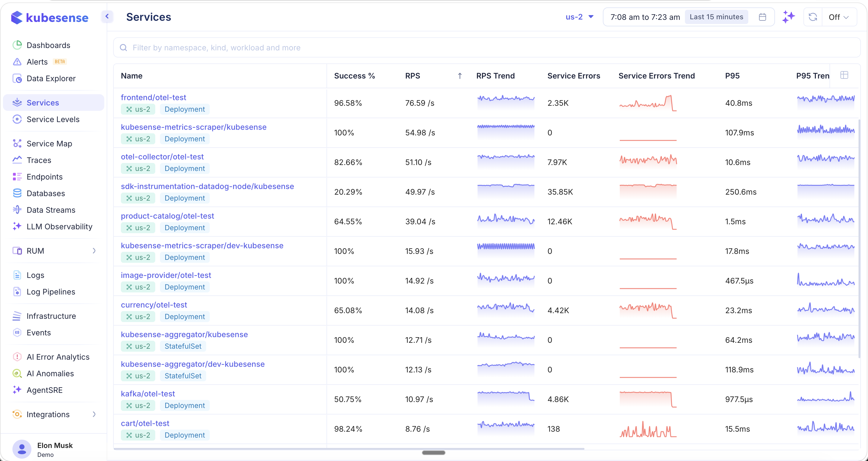
Task: Open the column settings icon in table header
Action: tap(844, 75)
